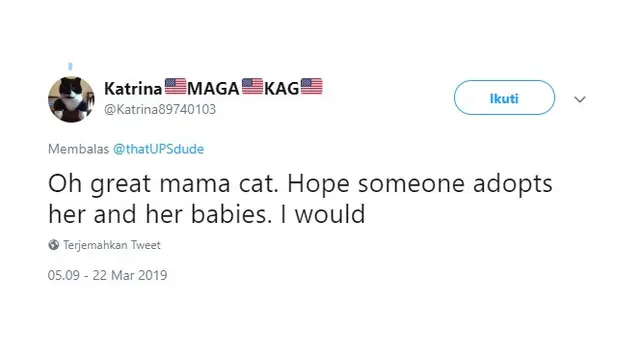Viewport: 640px width, 360px height.
Task: Click the tweet line "her and her babies"
Action: point(160,215)
